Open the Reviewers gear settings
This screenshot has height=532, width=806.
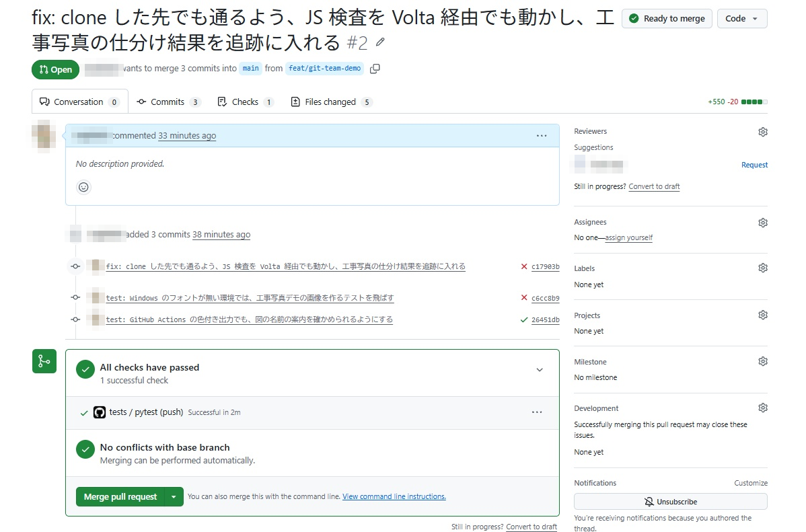[x=763, y=132]
